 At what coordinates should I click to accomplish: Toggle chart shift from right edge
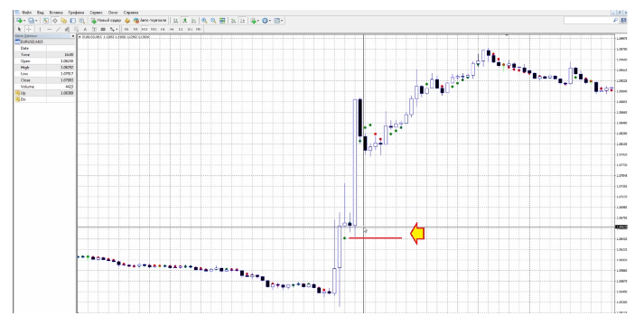243,21
